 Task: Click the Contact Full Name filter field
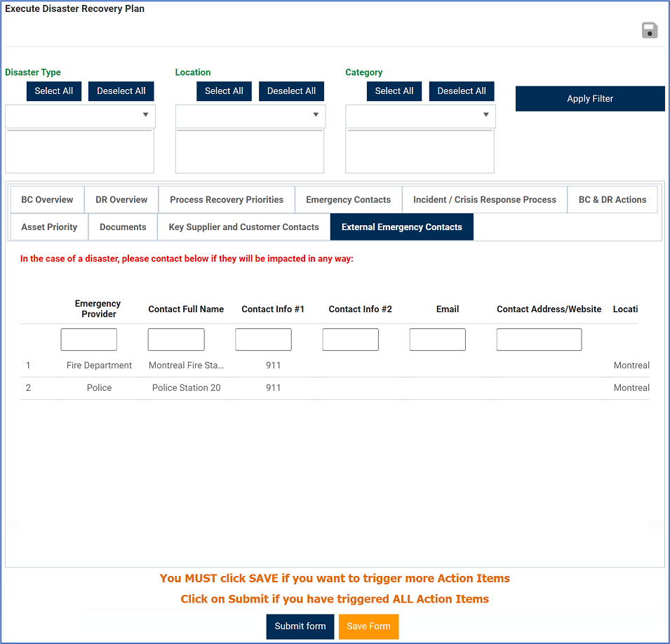pyautogui.click(x=176, y=340)
